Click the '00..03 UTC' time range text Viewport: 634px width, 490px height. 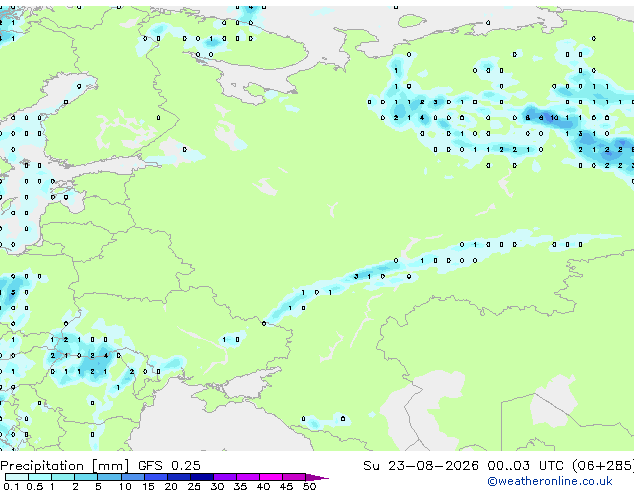click(x=525, y=466)
